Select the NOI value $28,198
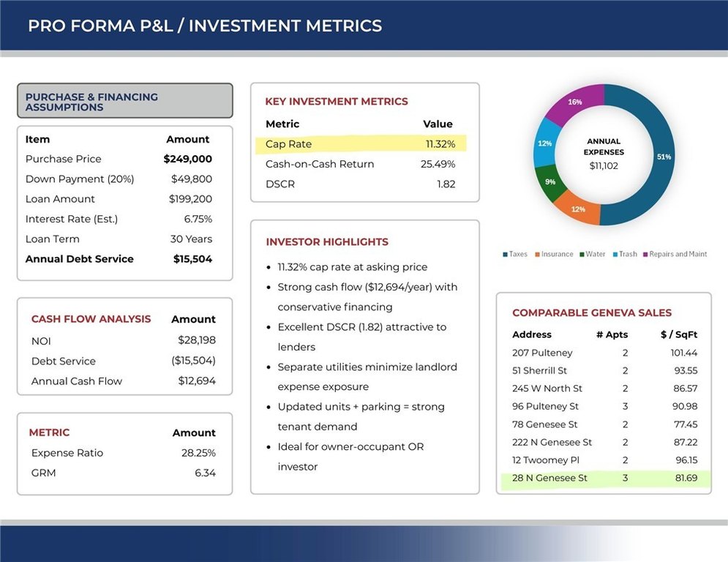The image size is (728, 562). (x=196, y=340)
